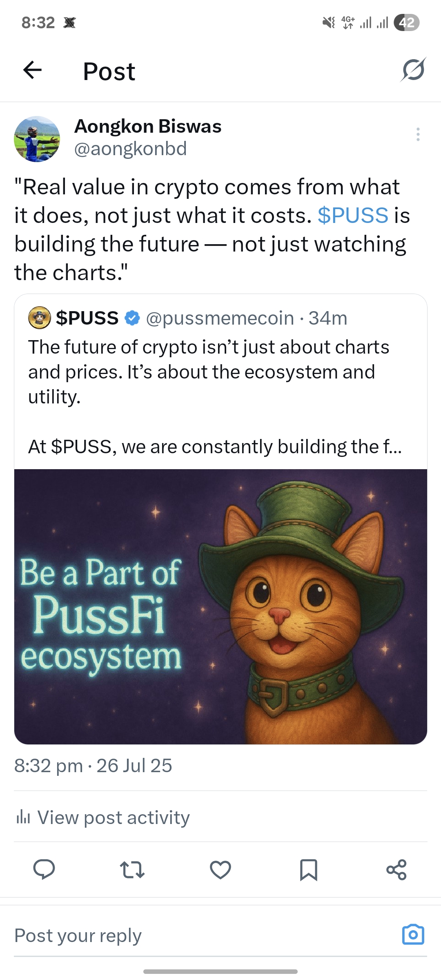Tap the analytics bars icon
The height and width of the screenshot is (980, 441).
[x=23, y=817]
